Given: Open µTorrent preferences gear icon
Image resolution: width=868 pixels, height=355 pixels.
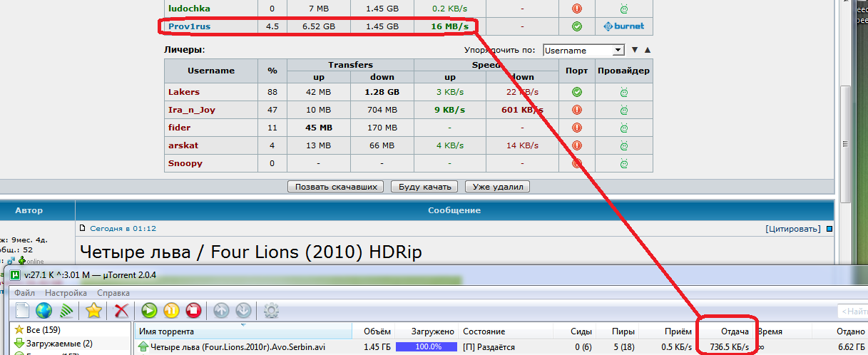Looking at the screenshot, I should click(271, 311).
